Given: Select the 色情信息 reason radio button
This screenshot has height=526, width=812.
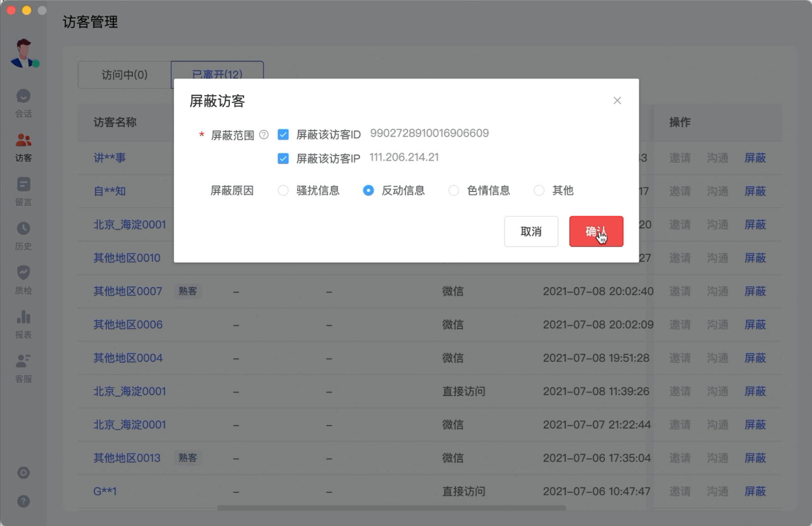Looking at the screenshot, I should [x=453, y=190].
